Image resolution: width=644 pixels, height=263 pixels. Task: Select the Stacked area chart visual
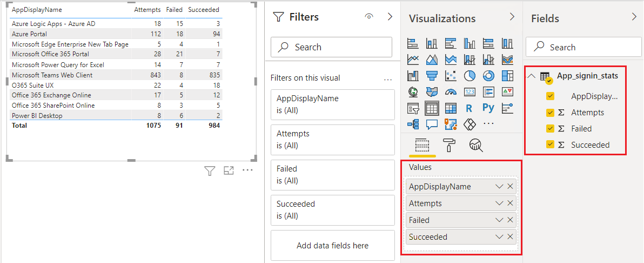[451, 60]
